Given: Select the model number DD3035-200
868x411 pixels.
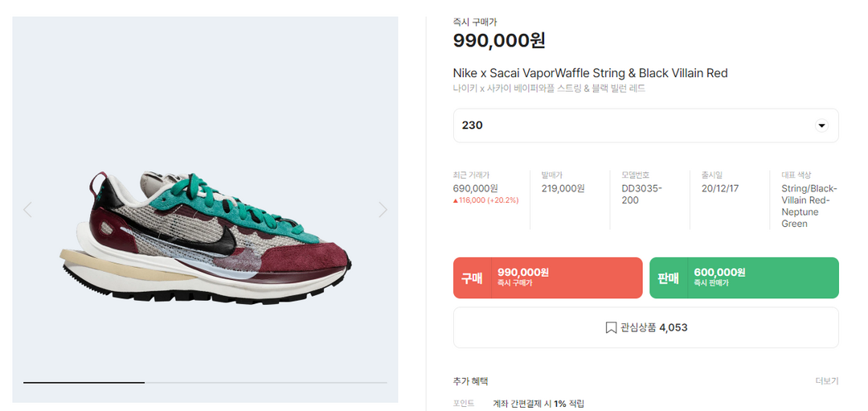Looking at the screenshot, I should pyautogui.click(x=641, y=194).
